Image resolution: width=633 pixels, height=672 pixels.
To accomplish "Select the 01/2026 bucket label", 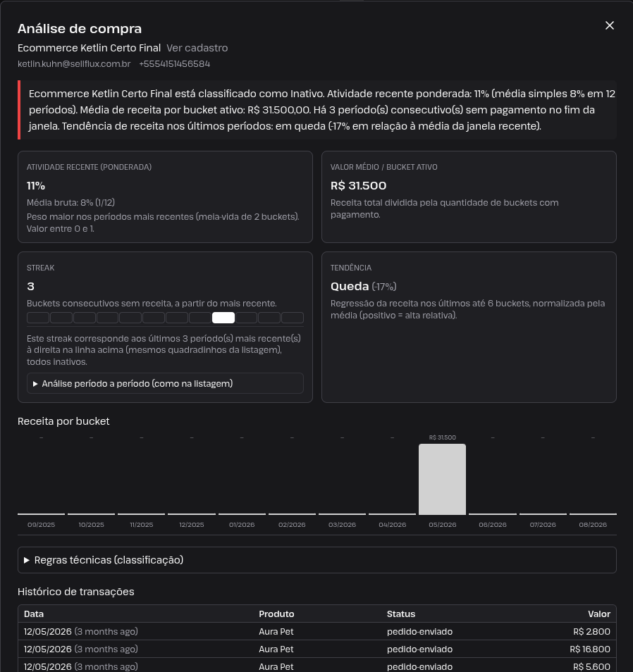I will coord(242,525).
